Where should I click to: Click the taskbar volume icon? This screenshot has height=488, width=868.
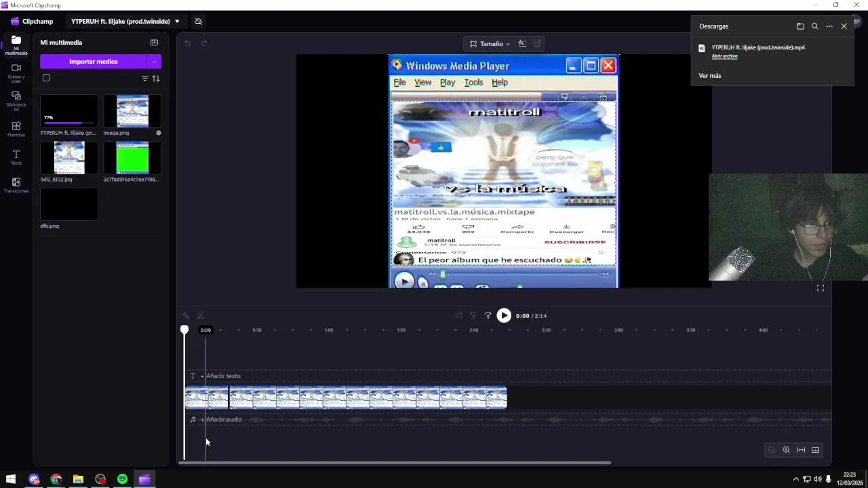click(817, 479)
